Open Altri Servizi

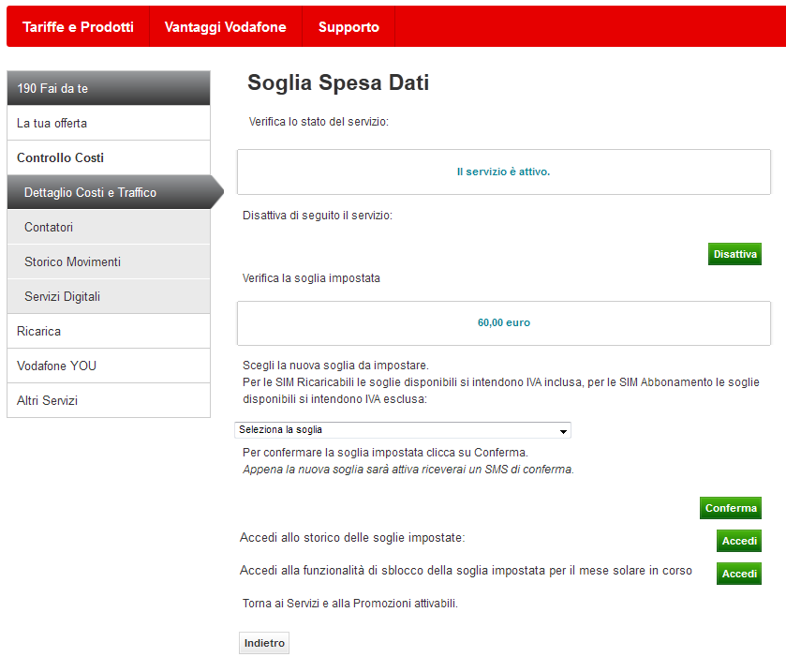108,400
